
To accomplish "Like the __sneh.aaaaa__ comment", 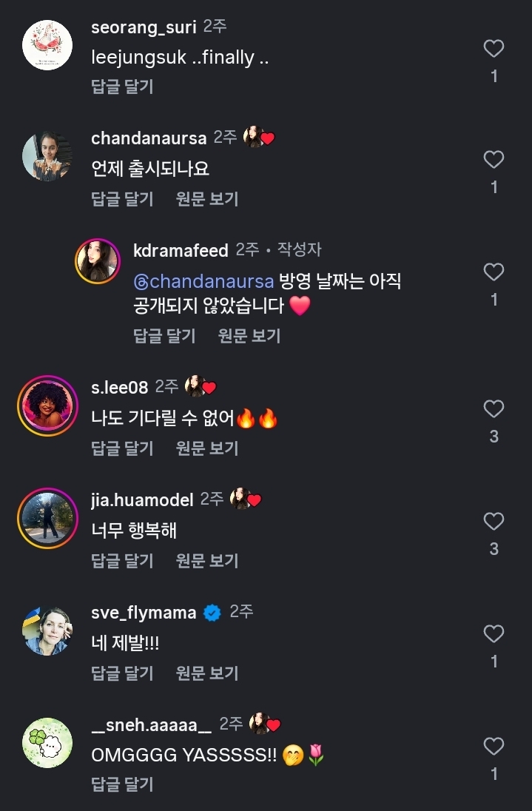I will coord(494,746).
